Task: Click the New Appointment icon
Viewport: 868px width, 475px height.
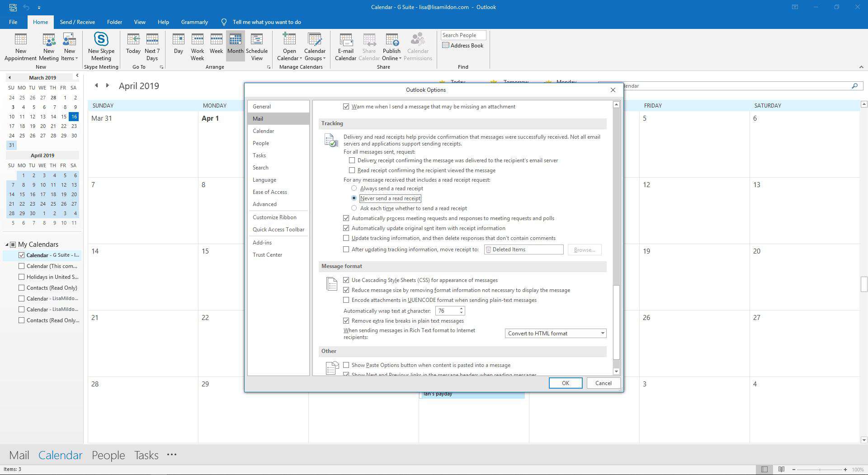Action: coord(20,47)
